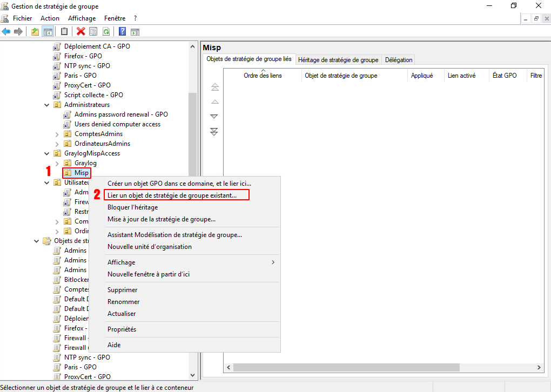551x392 pixels.
Task: Click the properties sheet toolbar icon
Action: (x=93, y=31)
